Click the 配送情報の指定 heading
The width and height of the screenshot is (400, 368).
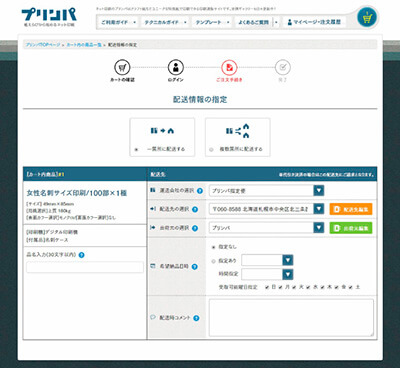pos(200,99)
